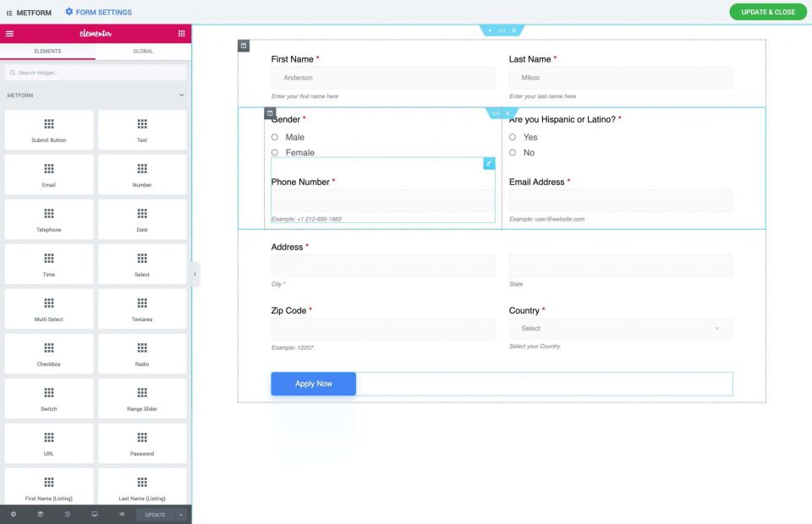Open the Country select dropdown
The height and width of the screenshot is (524, 812).
[x=620, y=329]
